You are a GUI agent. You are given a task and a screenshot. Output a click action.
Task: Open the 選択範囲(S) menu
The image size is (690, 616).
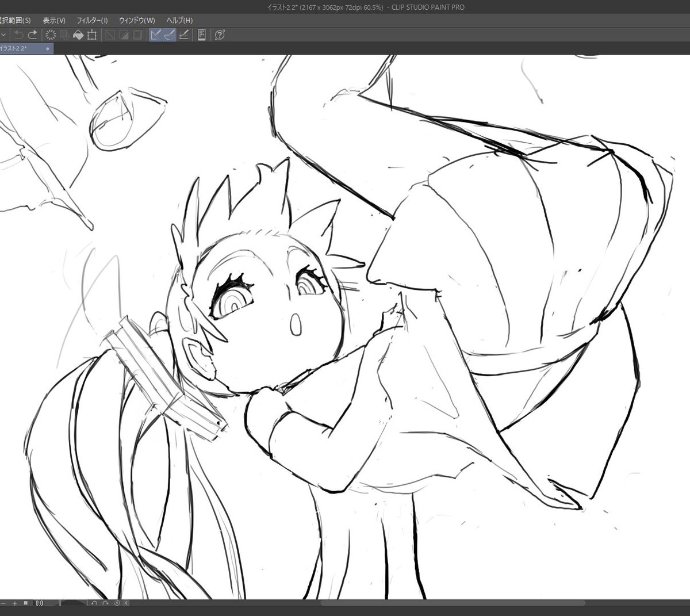pos(15,20)
